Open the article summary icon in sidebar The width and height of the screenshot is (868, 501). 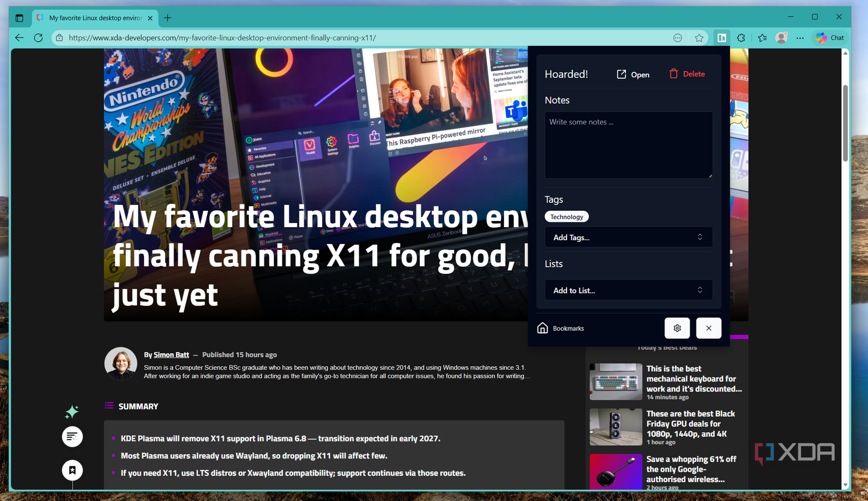(x=72, y=436)
